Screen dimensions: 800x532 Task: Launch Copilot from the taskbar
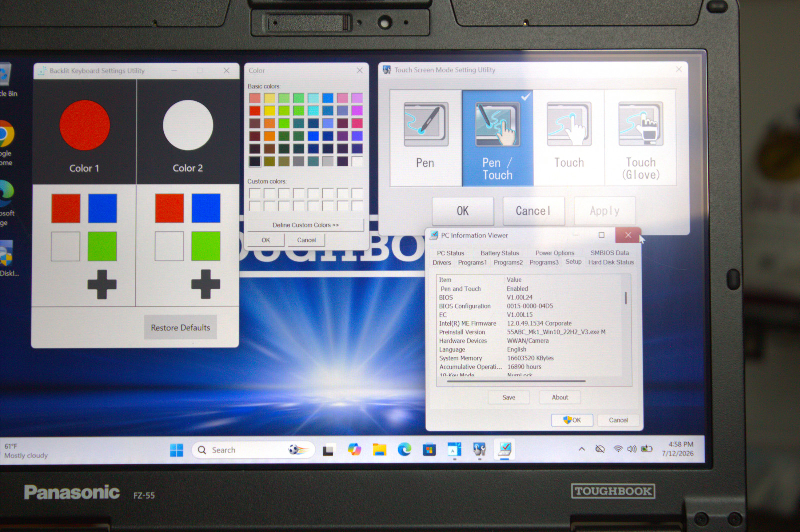354,450
